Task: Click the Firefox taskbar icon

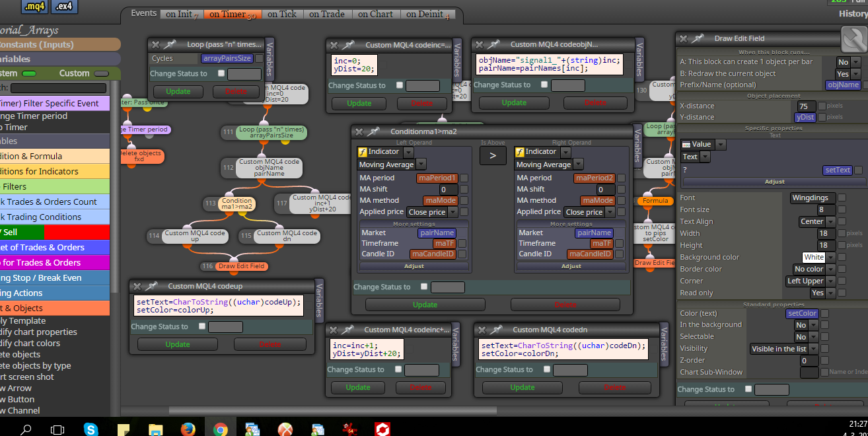Action: 188,429
